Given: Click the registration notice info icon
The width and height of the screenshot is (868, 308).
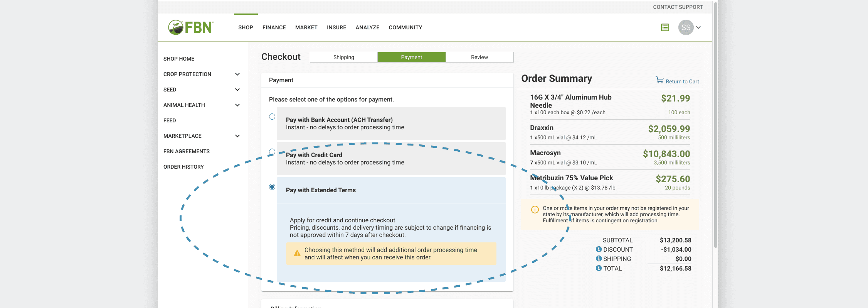Looking at the screenshot, I should [535, 210].
